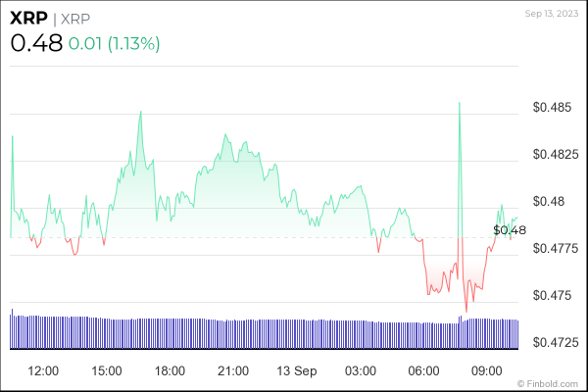Click the $0.475 price axis label
This screenshot has width=588, height=392.
pyautogui.click(x=550, y=296)
